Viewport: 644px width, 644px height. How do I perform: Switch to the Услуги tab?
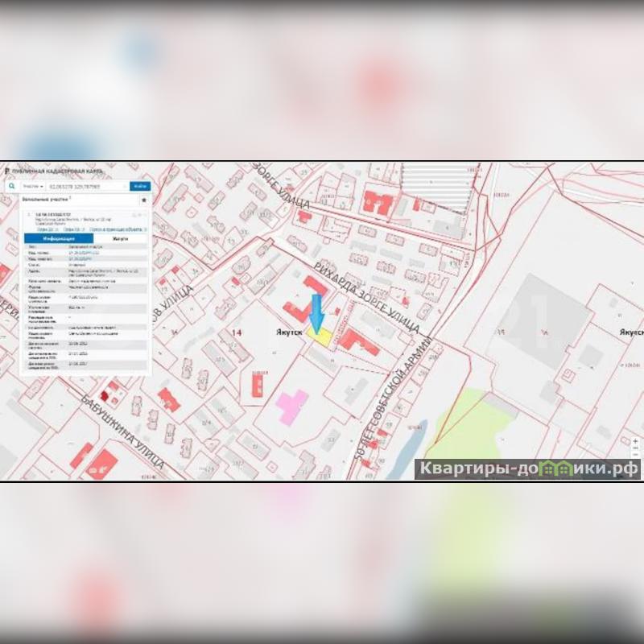120,239
